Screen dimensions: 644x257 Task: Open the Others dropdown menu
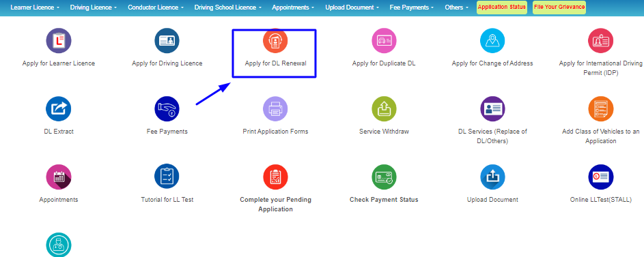click(456, 7)
